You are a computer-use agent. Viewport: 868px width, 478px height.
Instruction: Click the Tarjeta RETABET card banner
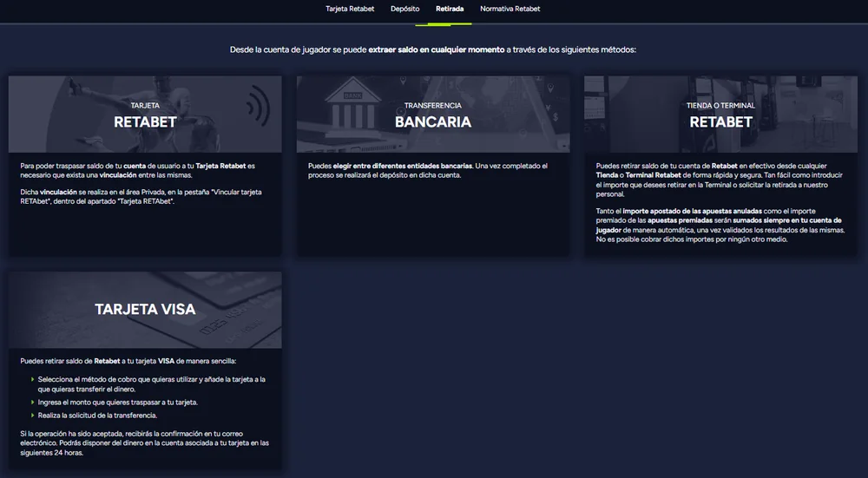pos(145,115)
